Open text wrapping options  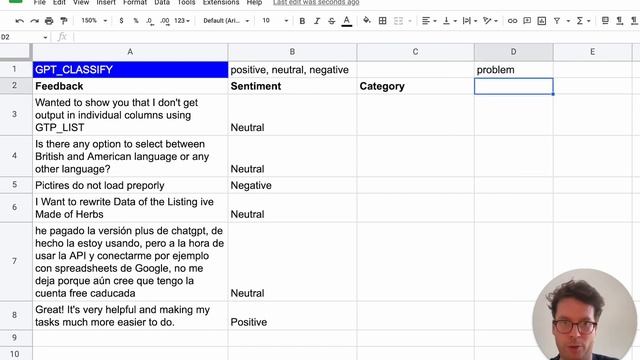470,21
